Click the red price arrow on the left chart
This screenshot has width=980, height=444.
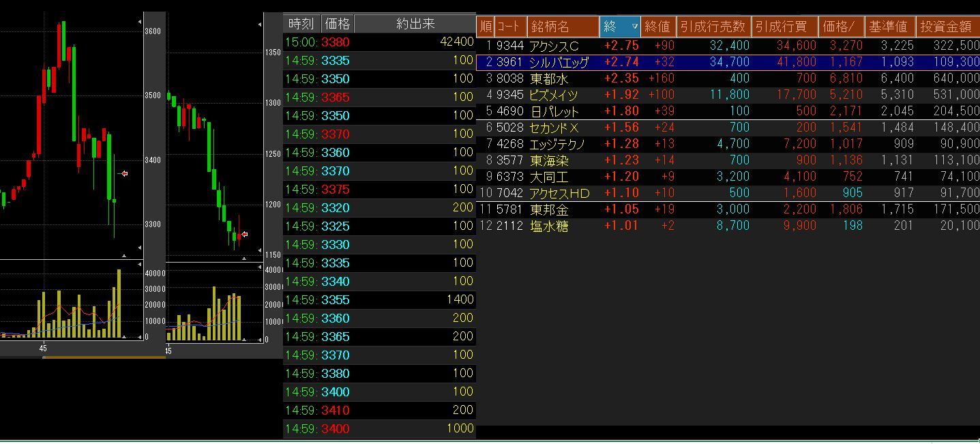tap(124, 174)
